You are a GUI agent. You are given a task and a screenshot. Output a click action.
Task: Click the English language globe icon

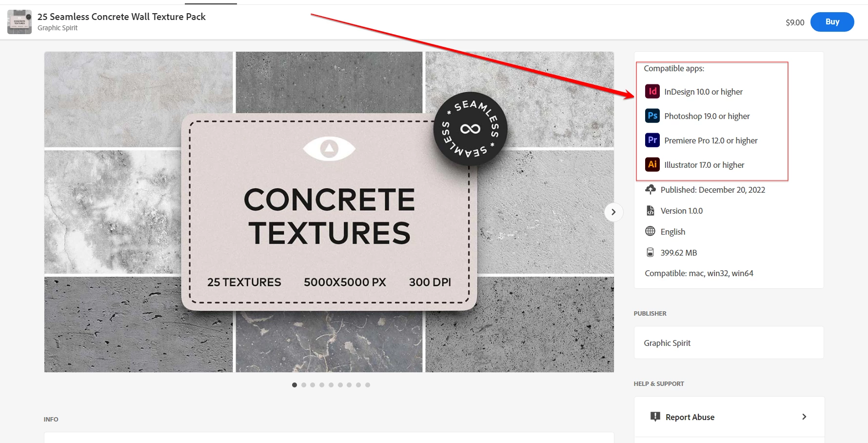(x=650, y=231)
